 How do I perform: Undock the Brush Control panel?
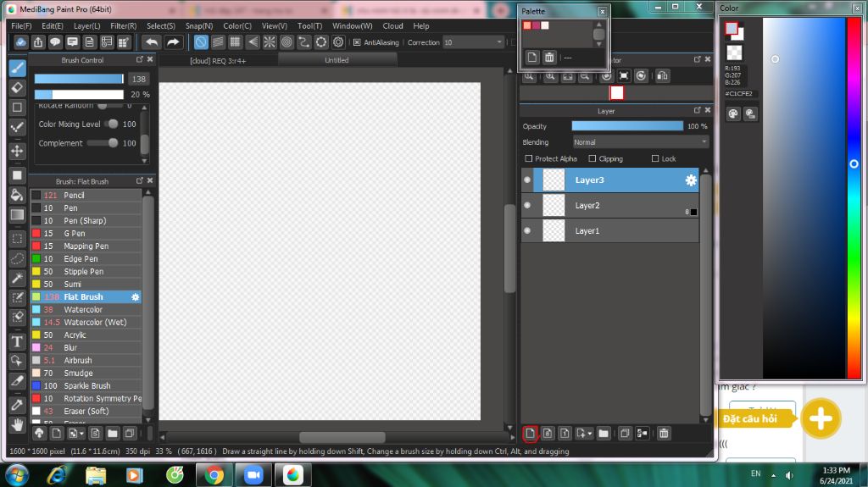(x=140, y=60)
